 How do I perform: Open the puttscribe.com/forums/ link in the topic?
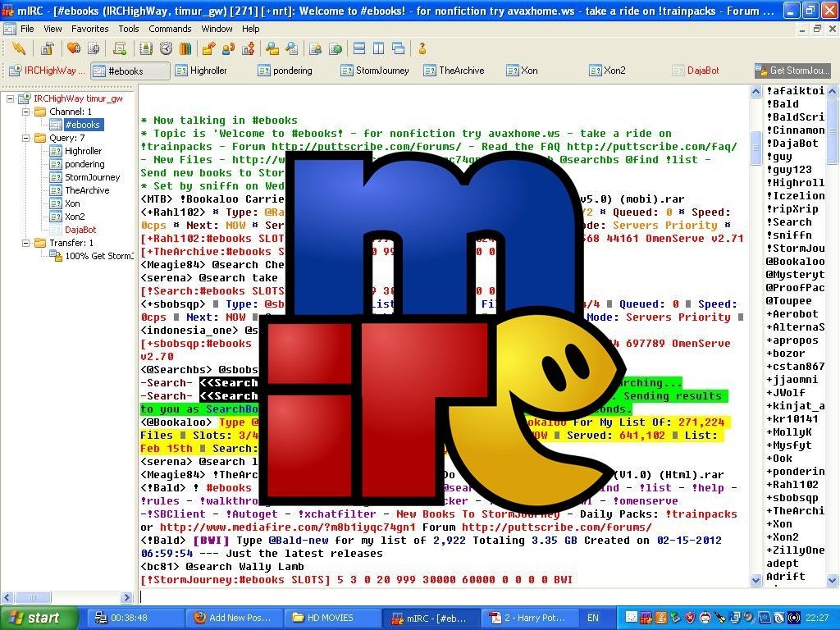pos(367,147)
